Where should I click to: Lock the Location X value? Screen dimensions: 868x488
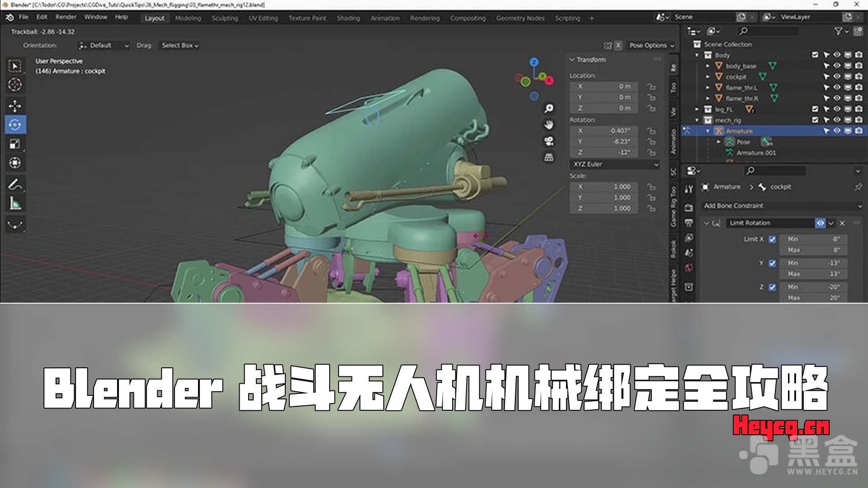651,86
